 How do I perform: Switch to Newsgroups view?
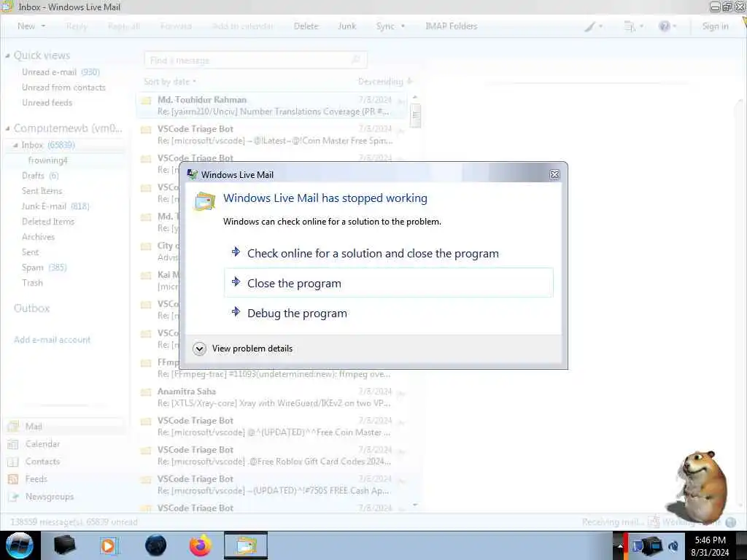pos(50,497)
